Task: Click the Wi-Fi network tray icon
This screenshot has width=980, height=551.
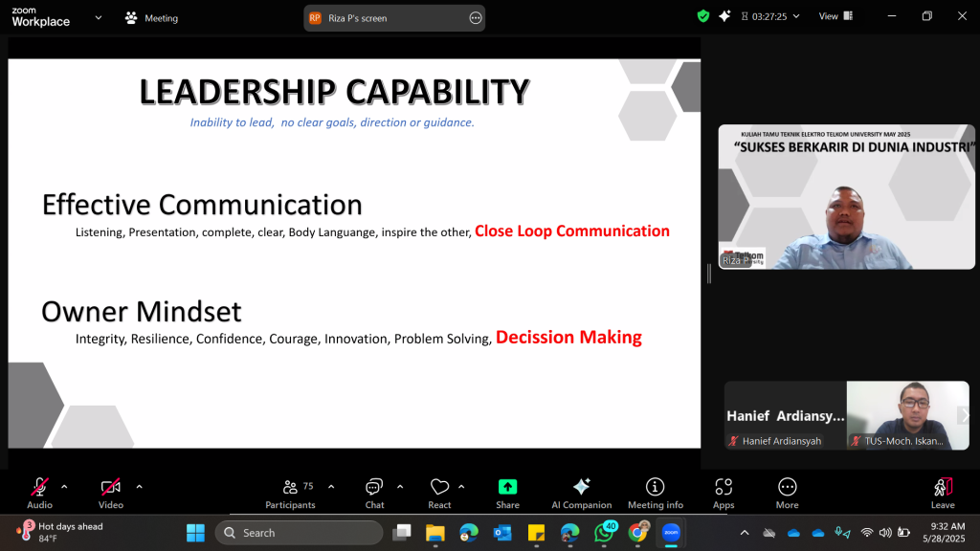Action: 867,533
